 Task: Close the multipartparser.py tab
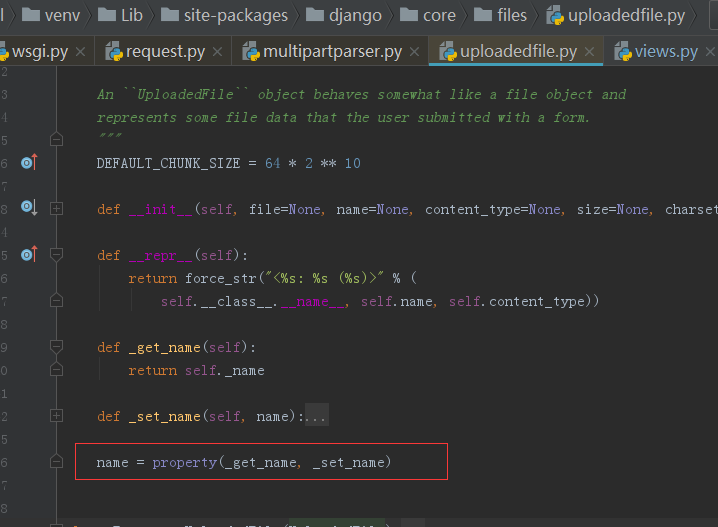tap(414, 52)
